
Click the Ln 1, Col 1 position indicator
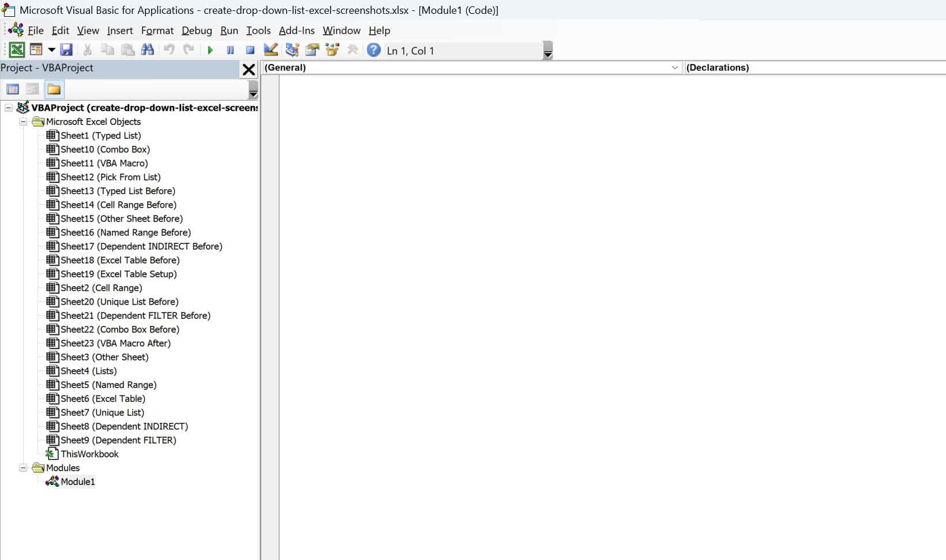(x=411, y=51)
